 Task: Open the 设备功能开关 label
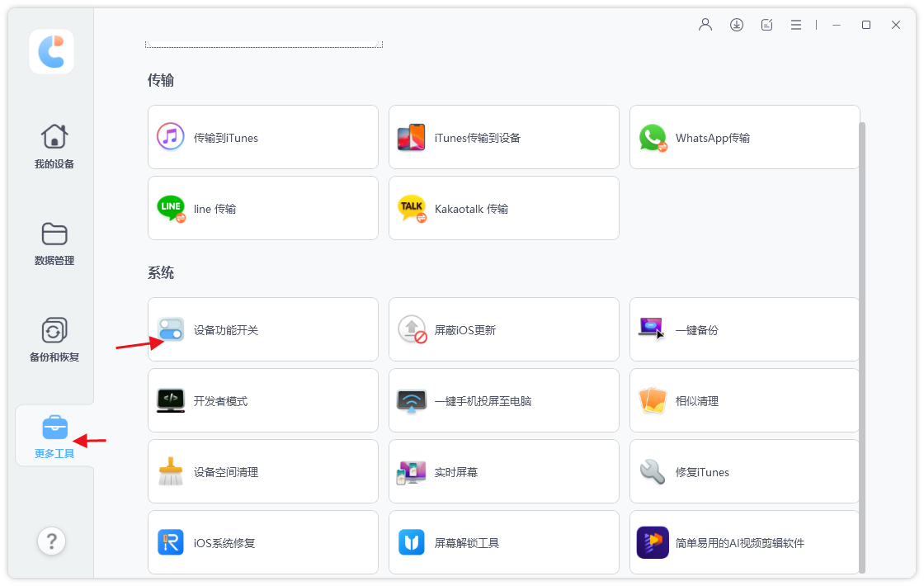tap(226, 330)
